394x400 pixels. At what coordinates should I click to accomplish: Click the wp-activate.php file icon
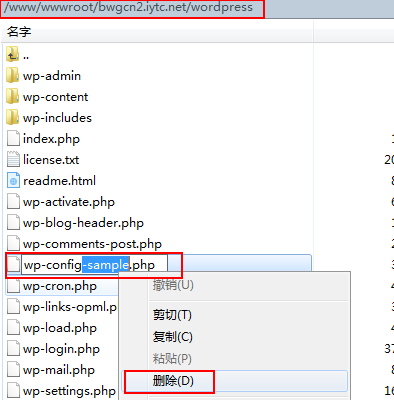click(x=13, y=202)
